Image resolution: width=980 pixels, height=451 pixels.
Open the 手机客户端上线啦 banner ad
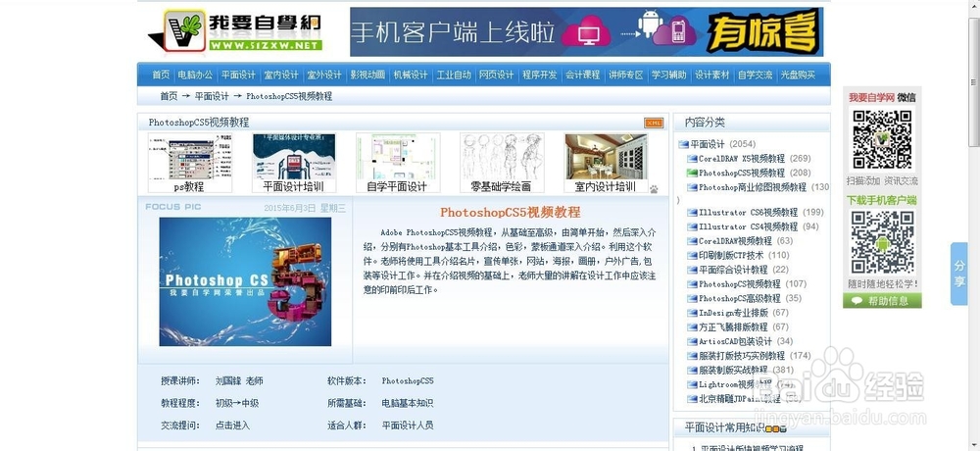click(586, 32)
